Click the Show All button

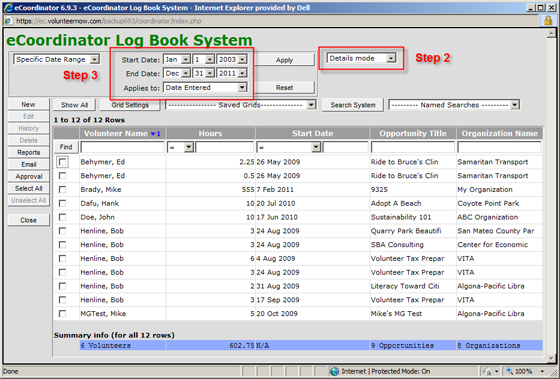tap(74, 105)
